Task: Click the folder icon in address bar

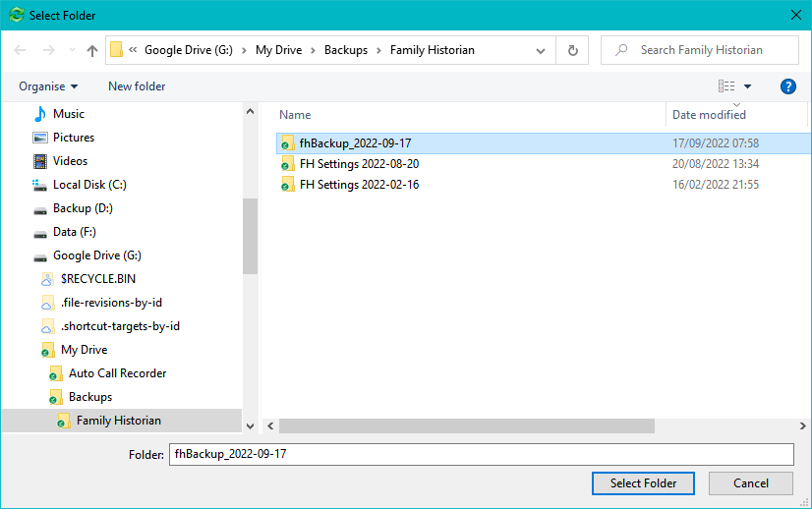Action: [117, 50]
